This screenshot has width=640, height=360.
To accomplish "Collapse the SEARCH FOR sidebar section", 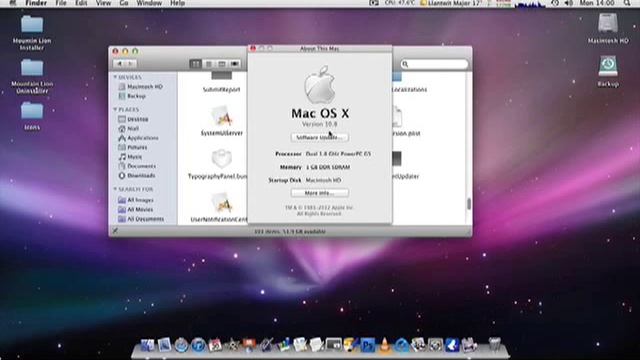I will point(115,189).
